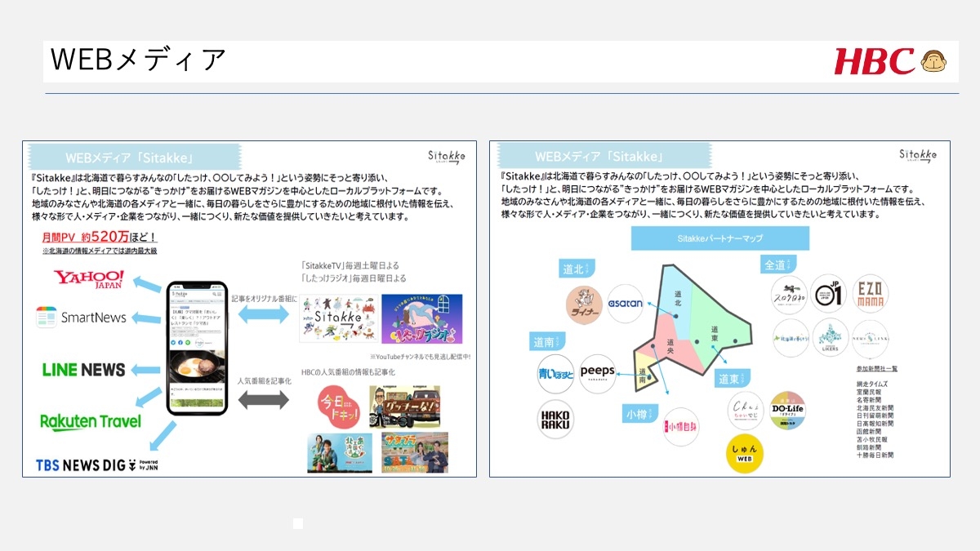The image size is (980, 551).
Task: Select the DO-Life partner logo
Action: click(787, 411)
